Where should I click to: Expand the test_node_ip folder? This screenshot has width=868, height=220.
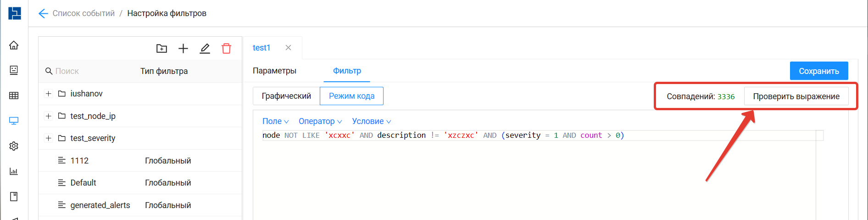click(x=48, y=116)
